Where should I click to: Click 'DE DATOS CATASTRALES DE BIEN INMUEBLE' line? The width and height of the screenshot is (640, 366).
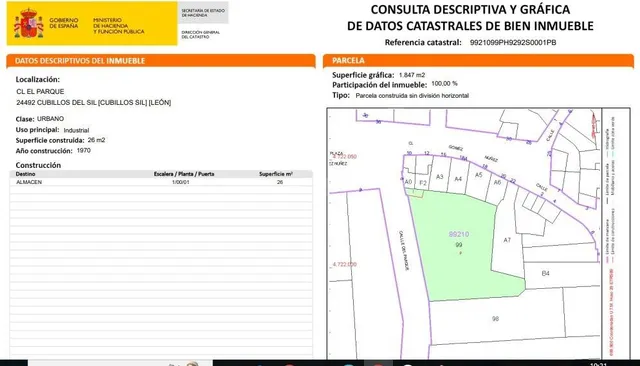pyautogui.click(x=470, y=26)
